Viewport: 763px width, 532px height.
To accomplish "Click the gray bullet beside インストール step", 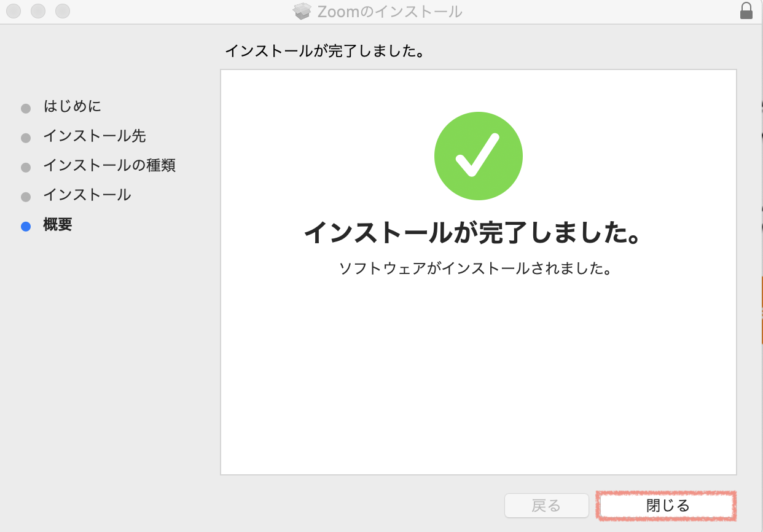I will pos(26,197).
